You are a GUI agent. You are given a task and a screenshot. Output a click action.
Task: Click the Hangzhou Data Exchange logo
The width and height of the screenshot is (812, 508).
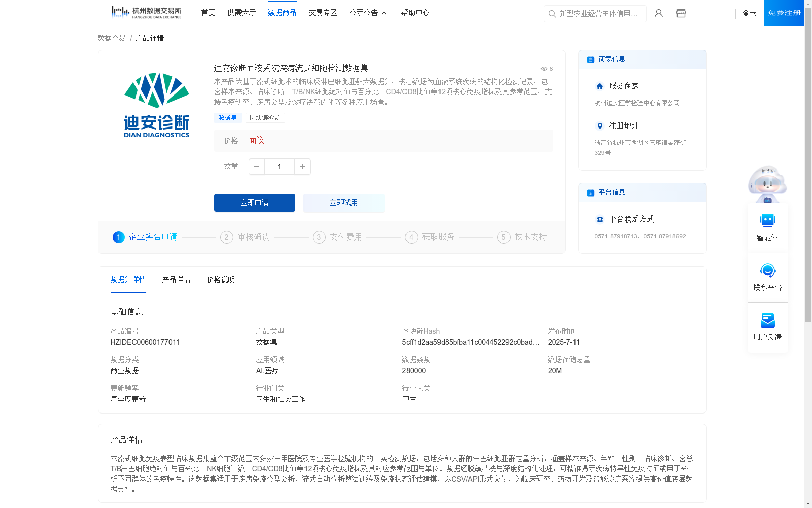146,12
